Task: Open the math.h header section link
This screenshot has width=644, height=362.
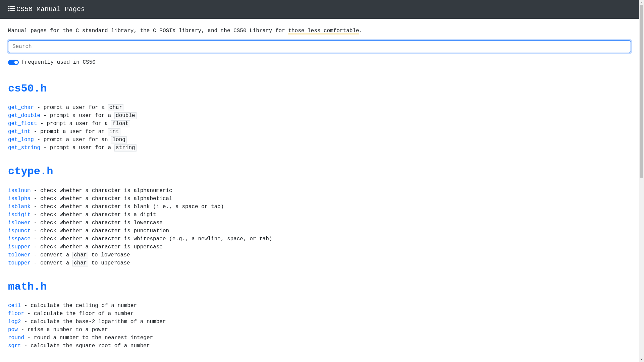Action: (27, 287)
